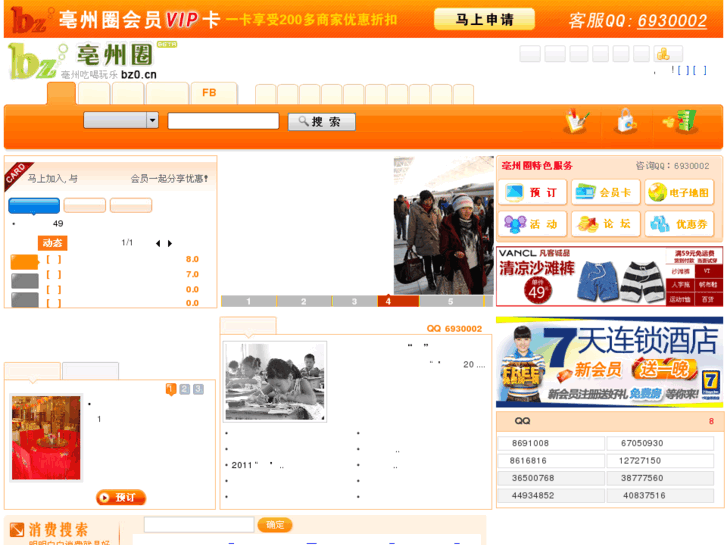Click the 消费搜索 orange square icon

click(17, 530)
